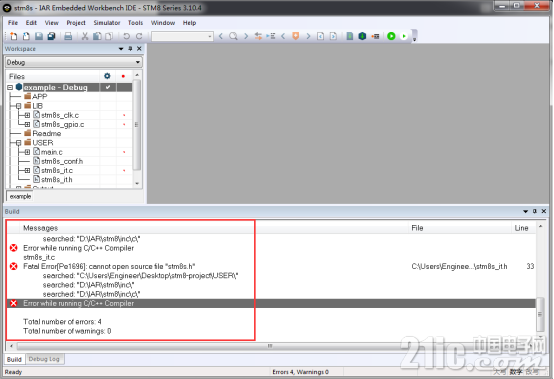The image size is (554, 379).
Task: Select the example workspace tab
Action: click(20, 196)
